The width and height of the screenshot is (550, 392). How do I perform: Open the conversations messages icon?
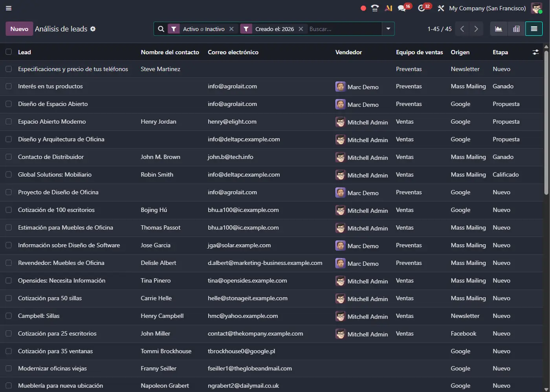[x=401, y=8]
